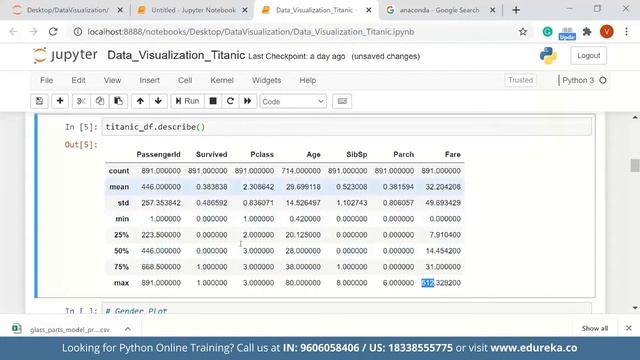Expand the download item options chevron
Screen dimensions: 640x360
128,329
